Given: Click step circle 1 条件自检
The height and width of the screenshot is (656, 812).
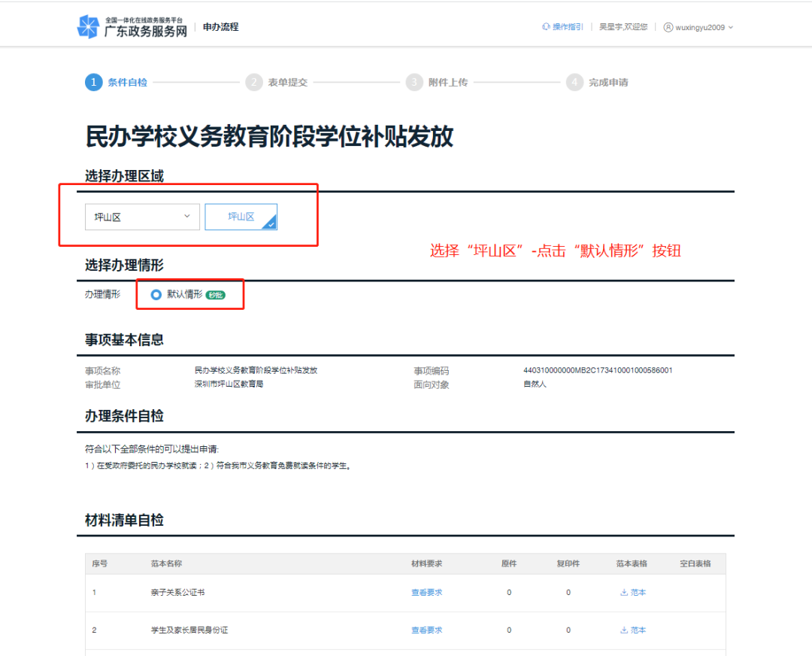Looking at the screenshot, I should click(x=93, y=82).
